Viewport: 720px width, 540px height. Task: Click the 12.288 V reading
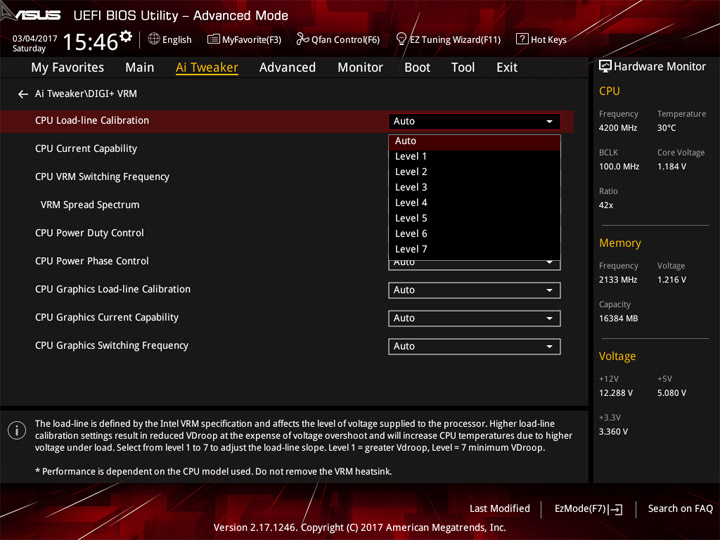click(616, 393)
